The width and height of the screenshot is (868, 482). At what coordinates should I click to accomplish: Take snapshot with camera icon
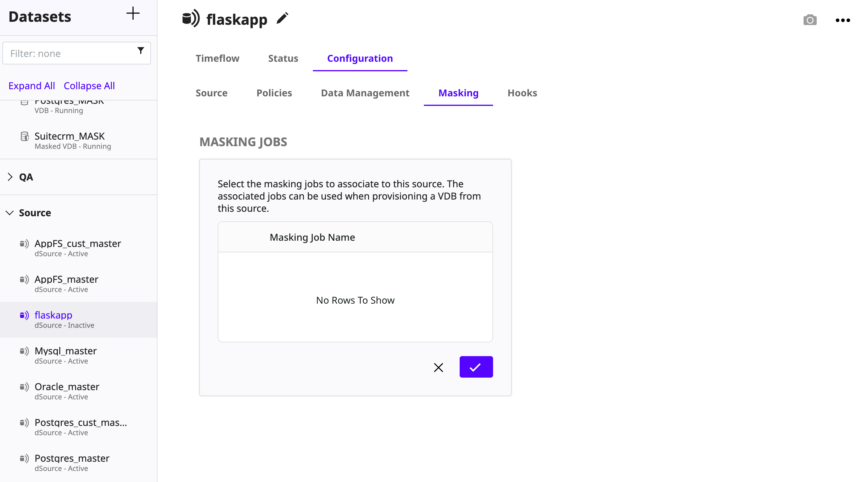coord(810,20)
